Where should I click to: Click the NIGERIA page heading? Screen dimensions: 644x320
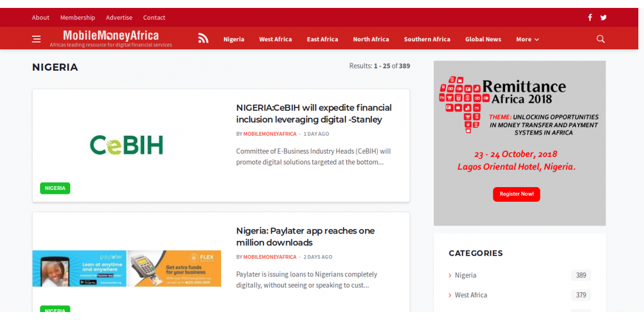click(55, 67)
